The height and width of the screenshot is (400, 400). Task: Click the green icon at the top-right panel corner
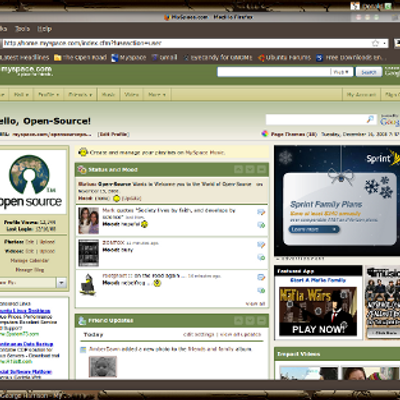(x=388, y=6)
